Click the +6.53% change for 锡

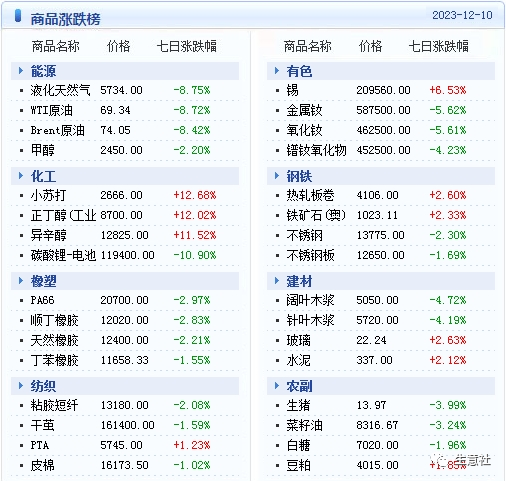point(448,90)
